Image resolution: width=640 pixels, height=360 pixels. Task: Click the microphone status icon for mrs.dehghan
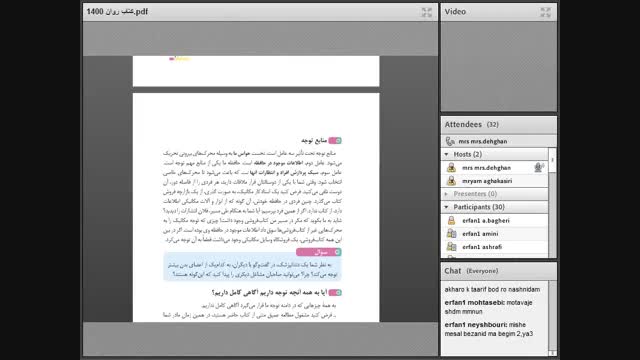(x=539, y=167)
